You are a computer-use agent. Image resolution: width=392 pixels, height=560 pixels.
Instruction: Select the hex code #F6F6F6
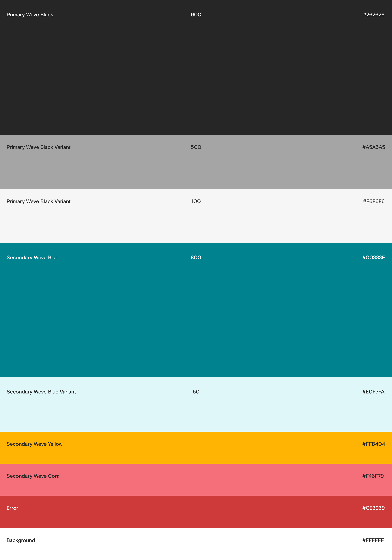pos(373,201)
